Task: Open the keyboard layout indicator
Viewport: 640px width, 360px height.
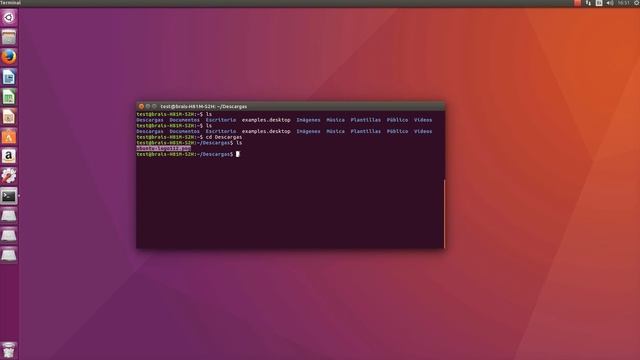Action: coord(599,3)
